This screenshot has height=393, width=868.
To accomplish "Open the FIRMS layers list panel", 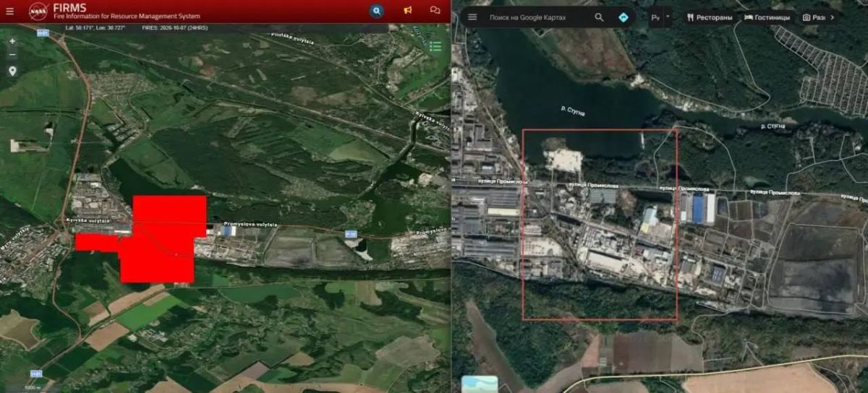I will (x=435, y=46).
